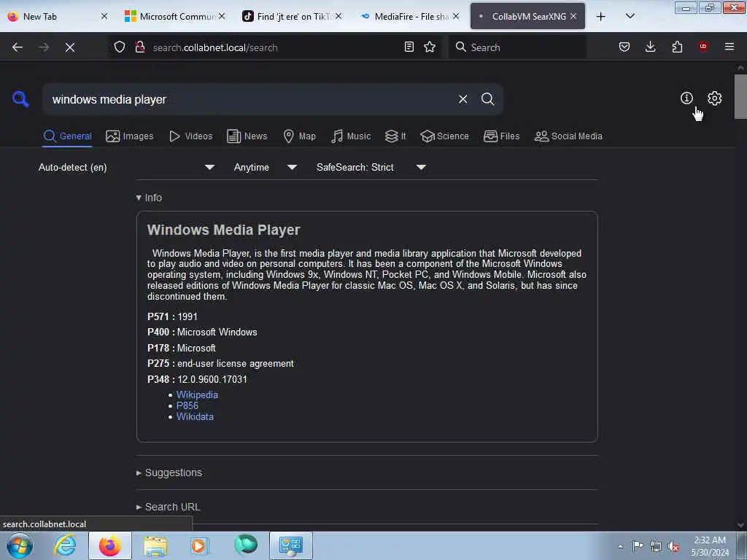Viewport: 747px width, 560px height.
Task: Open the uBlock Origin extension icon
Action: tap(703, 47)
